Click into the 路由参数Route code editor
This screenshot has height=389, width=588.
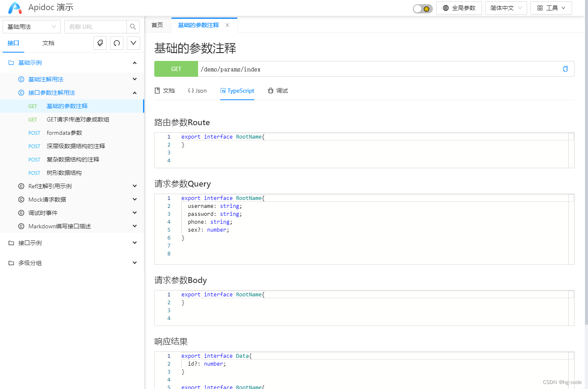[364, 150]
